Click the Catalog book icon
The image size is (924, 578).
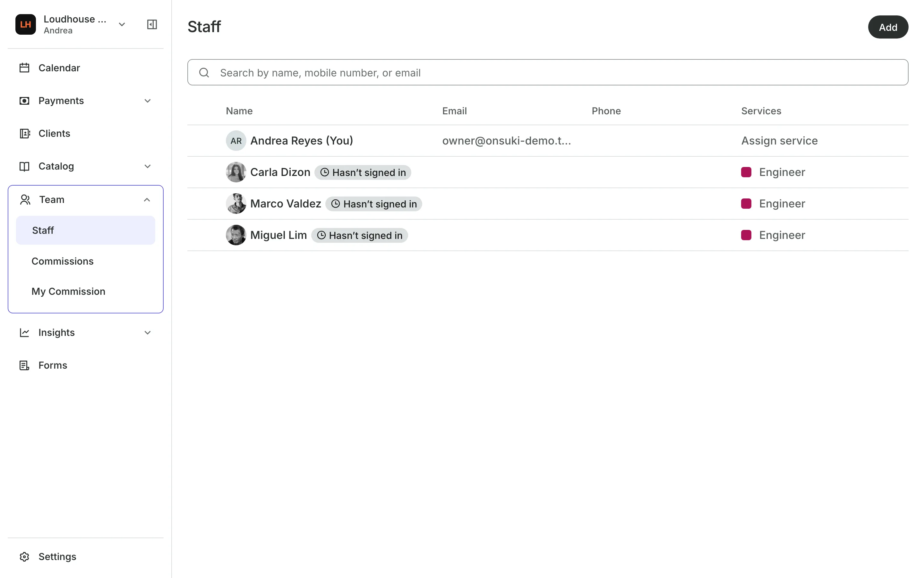(24, 166)
